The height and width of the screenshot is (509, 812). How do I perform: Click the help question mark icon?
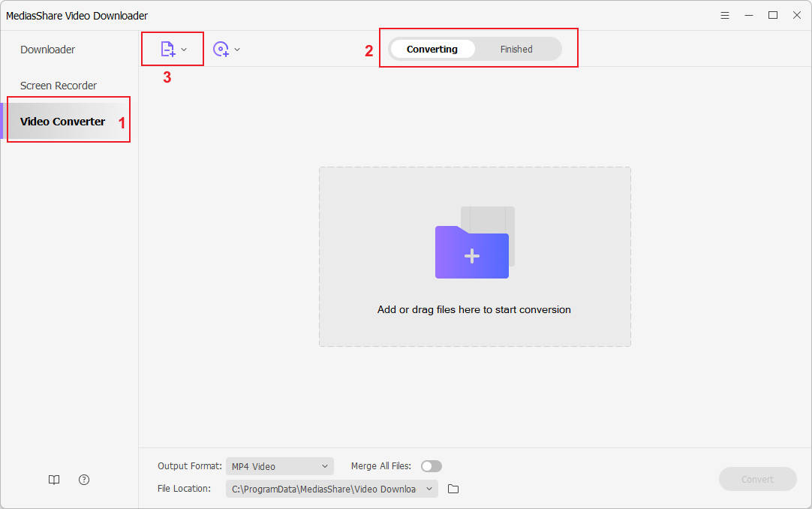pos(84,480)
